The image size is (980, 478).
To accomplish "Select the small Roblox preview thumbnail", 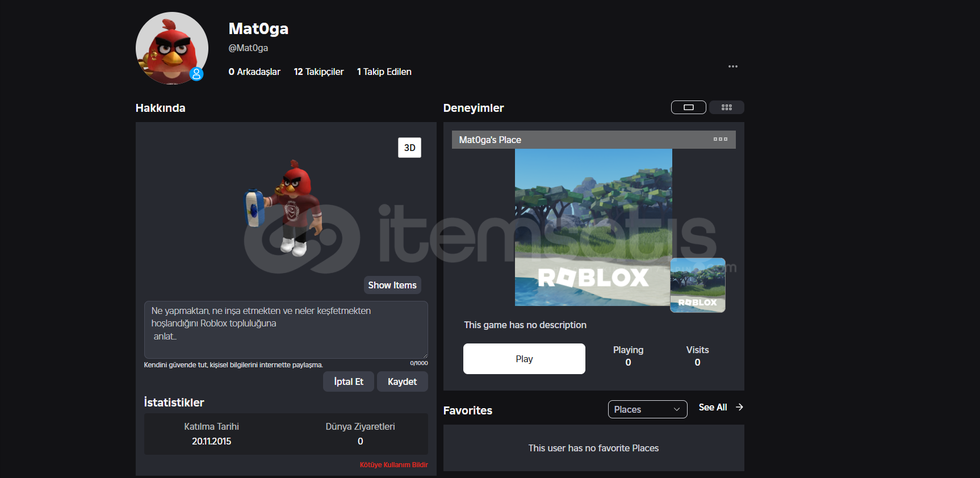I will point(698,285).
